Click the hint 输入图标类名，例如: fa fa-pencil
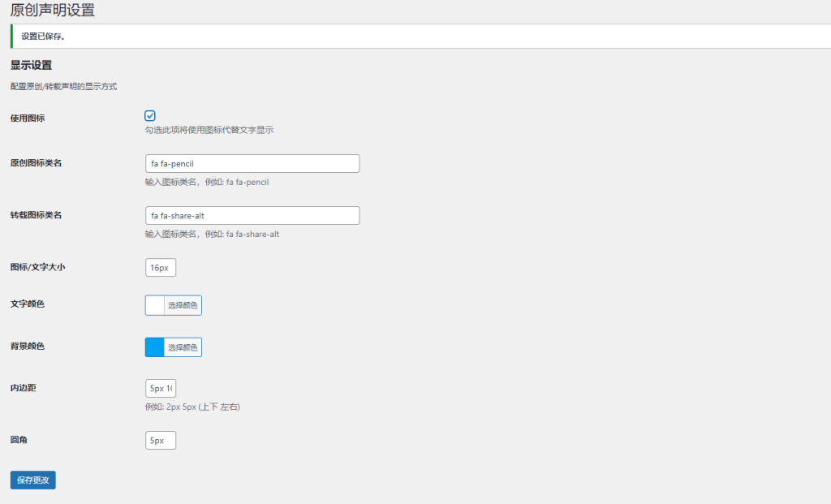Image resolution: width=831 pixels, height=504 pixels. click(x=207, y=182)
